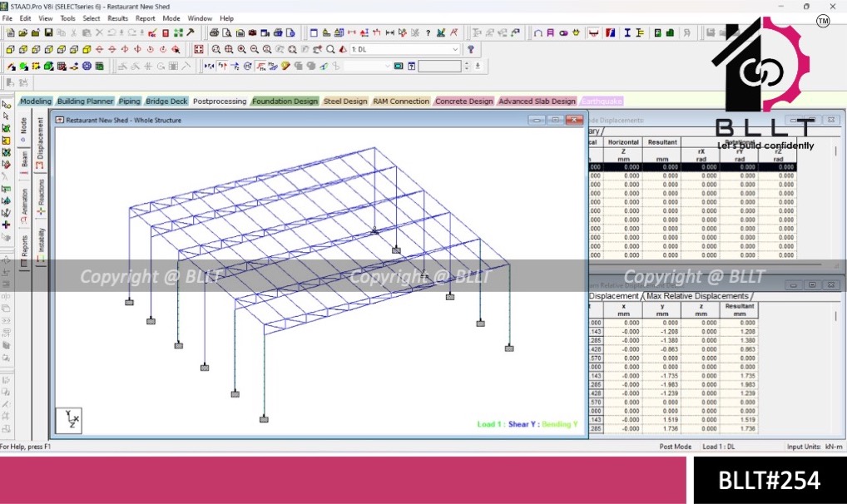Click the black question mark help icon

coord(428,33)
